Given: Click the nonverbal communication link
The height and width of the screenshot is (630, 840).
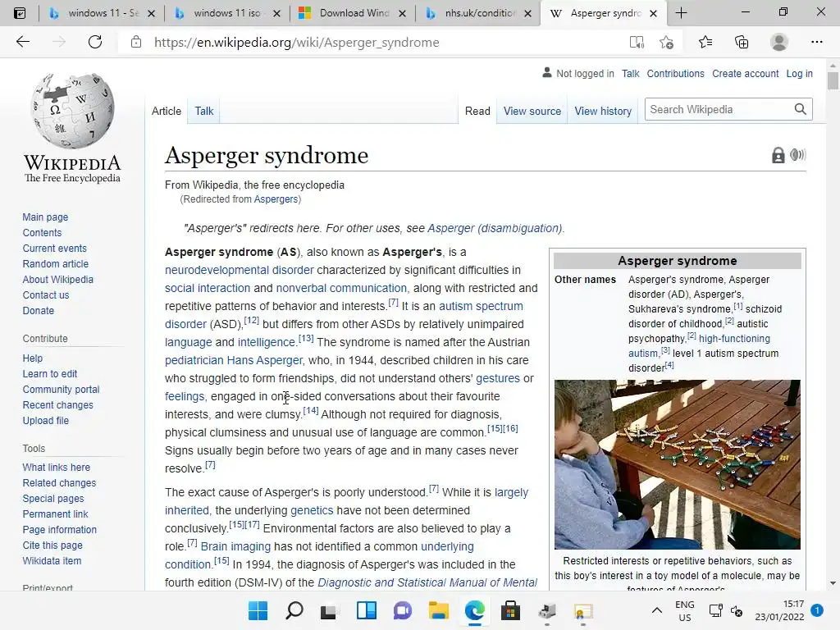Looking at the screenshot, I should pos(341,288).
